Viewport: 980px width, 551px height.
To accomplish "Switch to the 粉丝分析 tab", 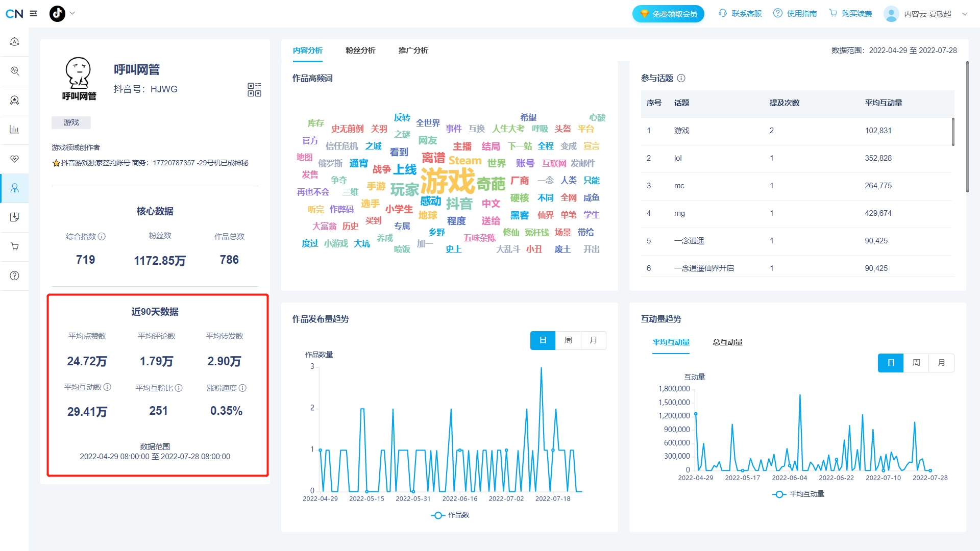I will 360,51.
